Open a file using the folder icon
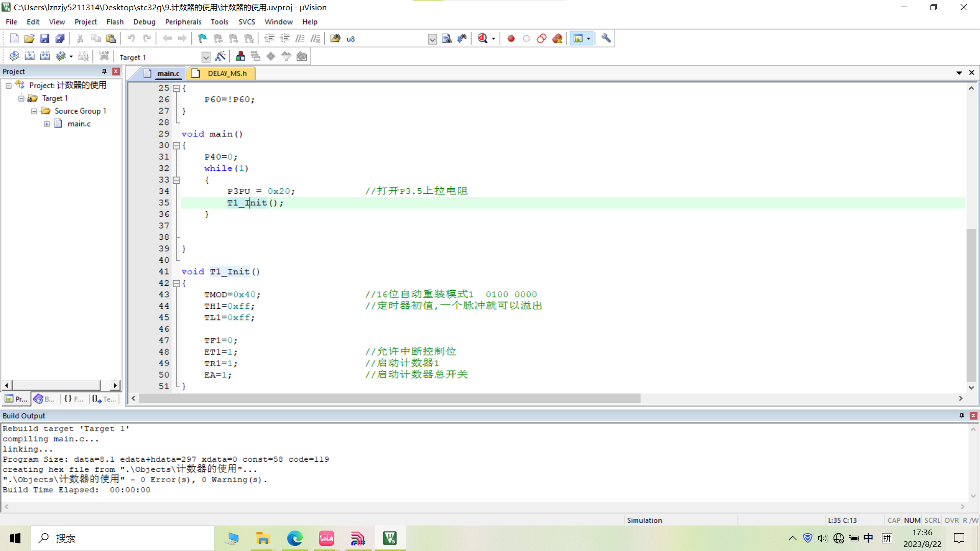980x551 pixels. pos(29,38)
